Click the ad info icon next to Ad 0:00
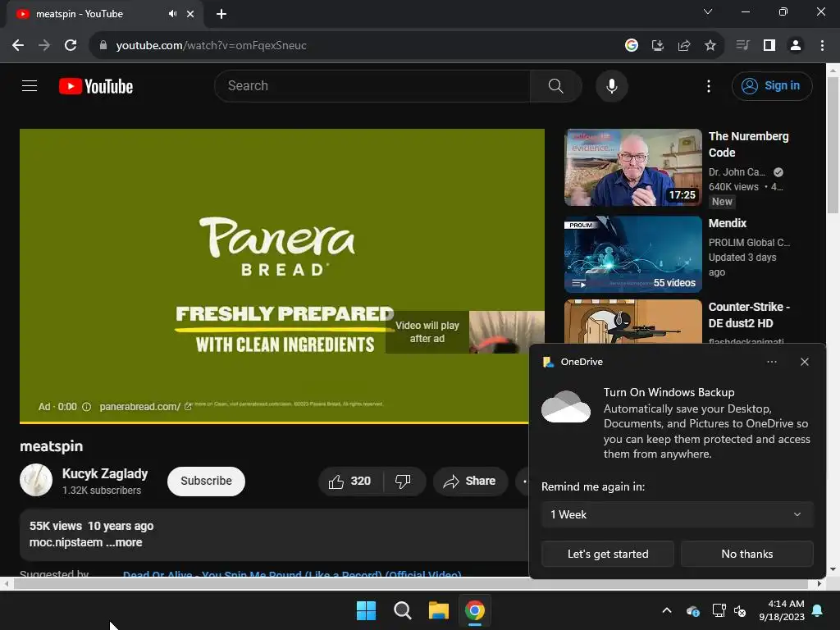The image size is (840, 630). pos(86,407)
